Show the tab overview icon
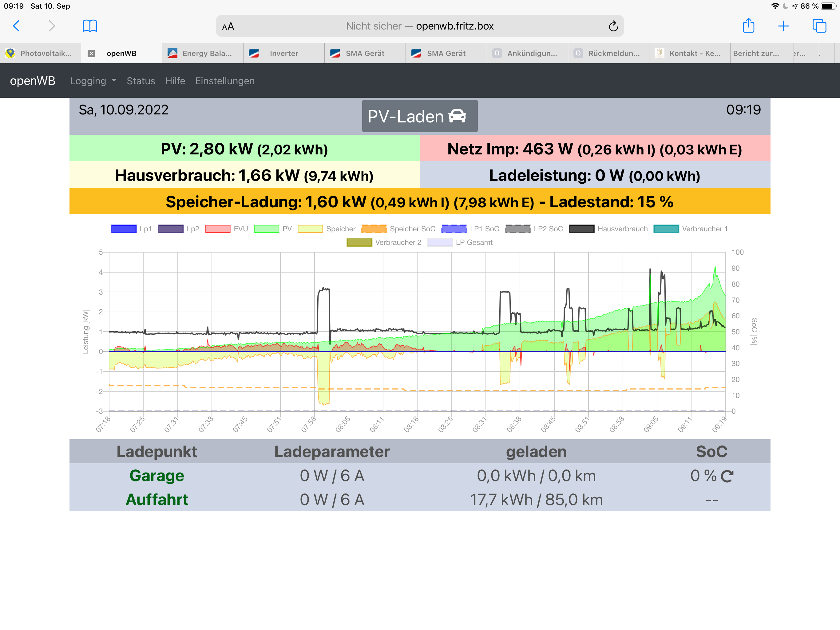The height and width of the screenshot is (630, 840). [x=819, y=26]
